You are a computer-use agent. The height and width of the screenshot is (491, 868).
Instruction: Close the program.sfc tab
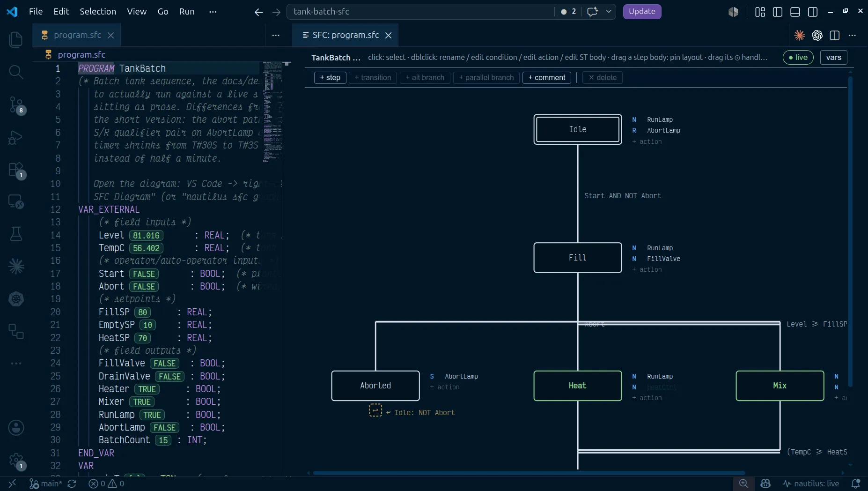110,35
